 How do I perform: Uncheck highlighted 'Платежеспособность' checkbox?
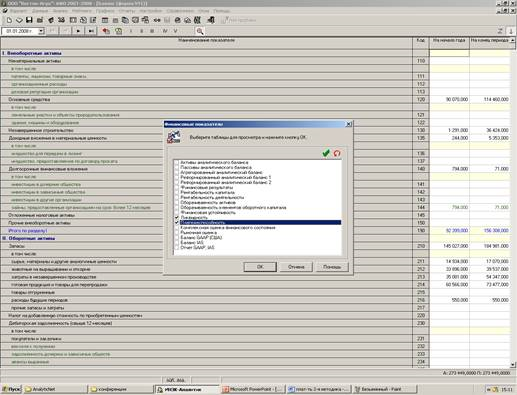coord(177,223)
